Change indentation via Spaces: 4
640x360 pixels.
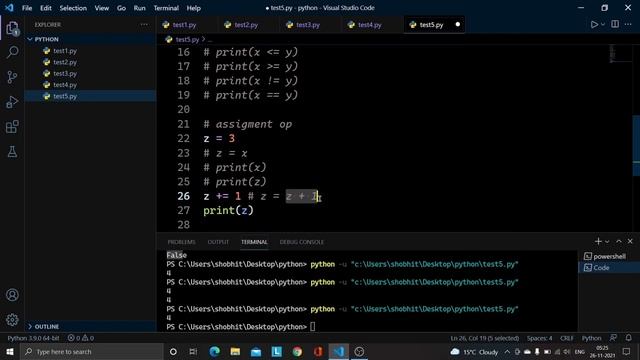539,338
